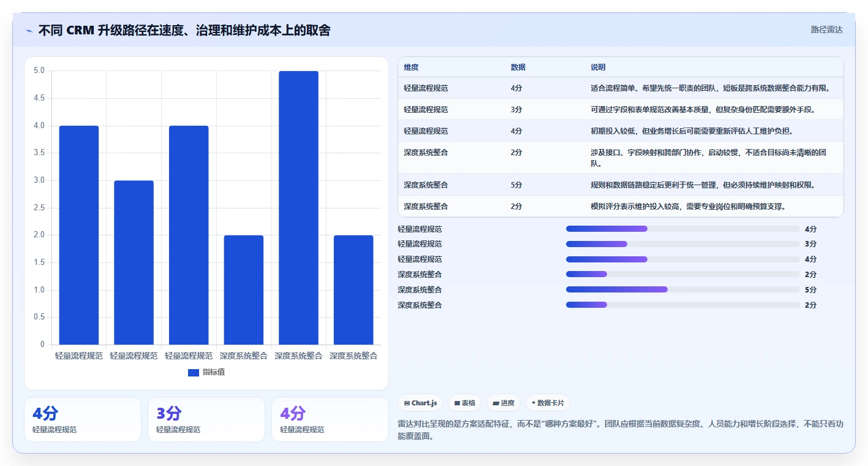Select the 维度 column header in the table

click(411, 67)
